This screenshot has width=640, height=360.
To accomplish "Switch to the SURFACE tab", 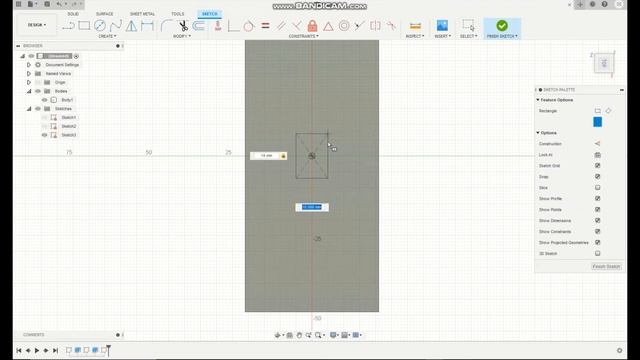I will 104,14.
